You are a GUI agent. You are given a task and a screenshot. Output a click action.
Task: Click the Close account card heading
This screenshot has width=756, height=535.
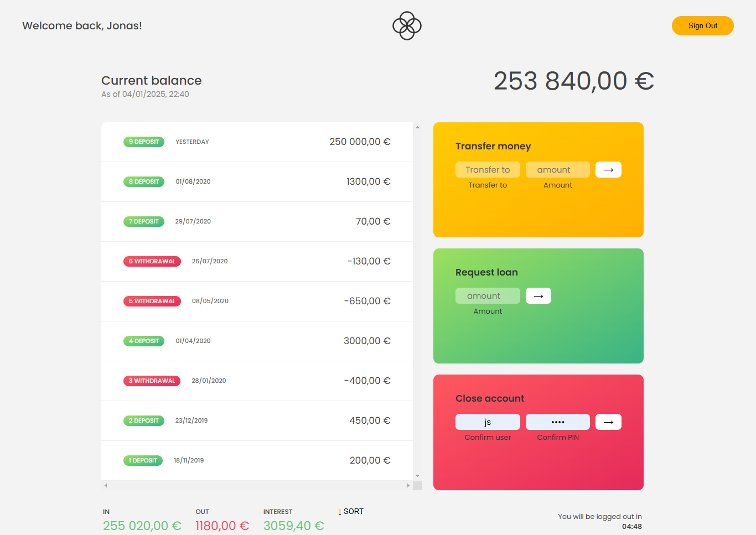(490, 398)
